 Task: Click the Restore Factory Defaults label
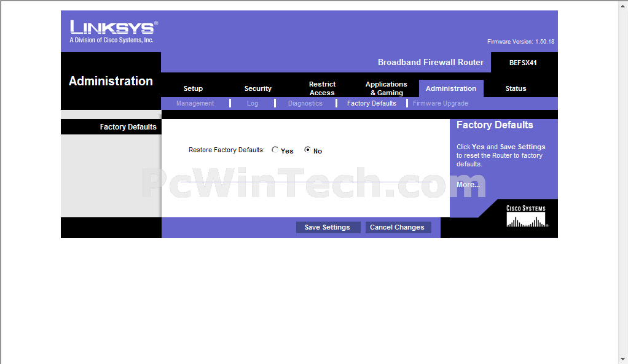point(227,150)
